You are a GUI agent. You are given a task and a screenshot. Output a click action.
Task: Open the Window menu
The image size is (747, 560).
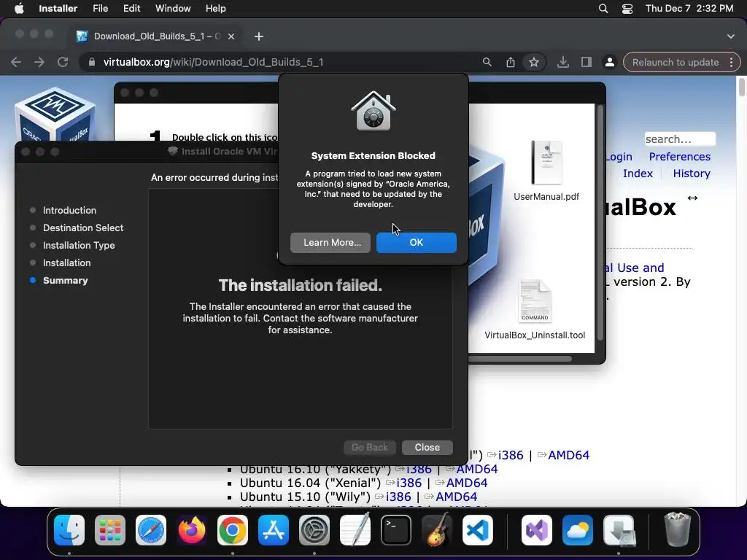173,9
